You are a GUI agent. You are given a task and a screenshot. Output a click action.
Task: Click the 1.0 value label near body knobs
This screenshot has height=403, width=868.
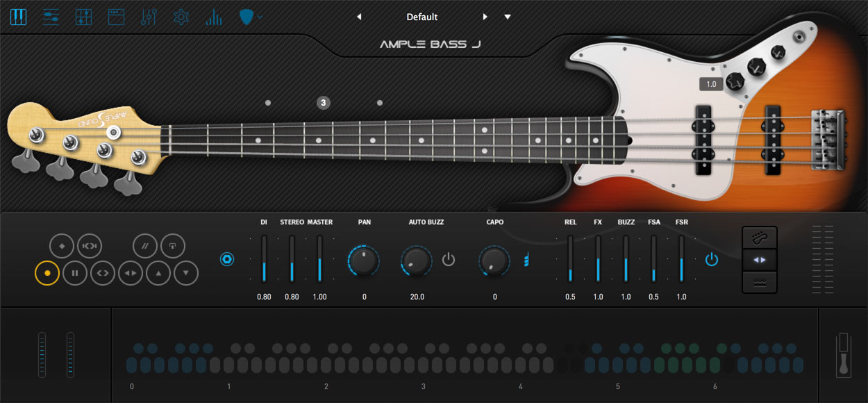(711, 84)
